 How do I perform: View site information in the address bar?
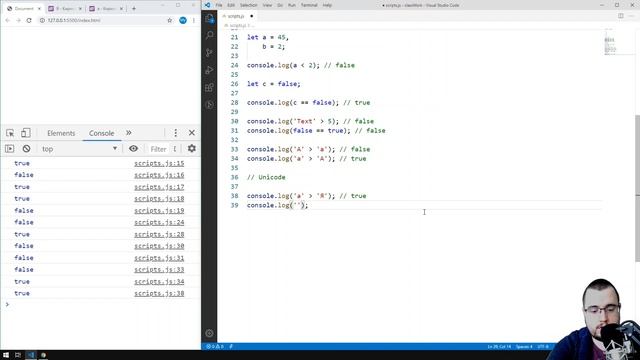point(42,20)
